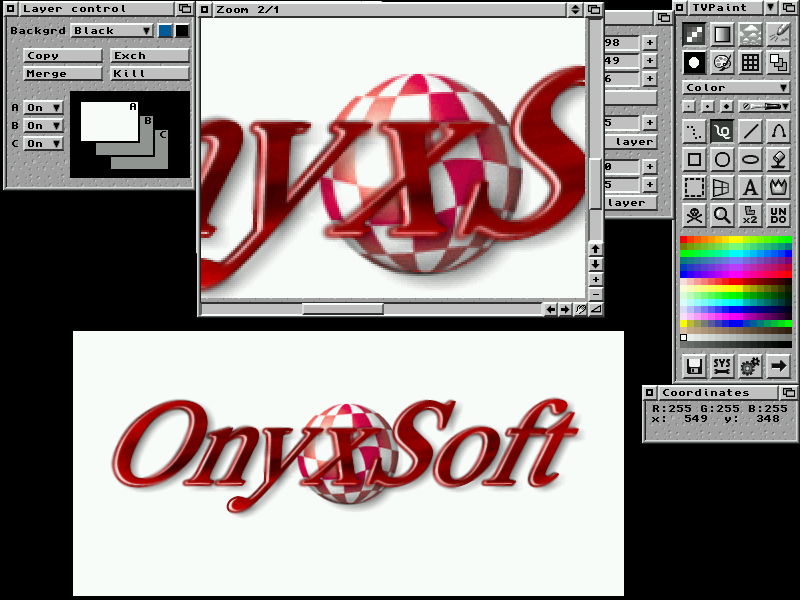800x600 pixels.
Task: Click the grid icon in TVPaint toolbox
Action: coord(750,63)
